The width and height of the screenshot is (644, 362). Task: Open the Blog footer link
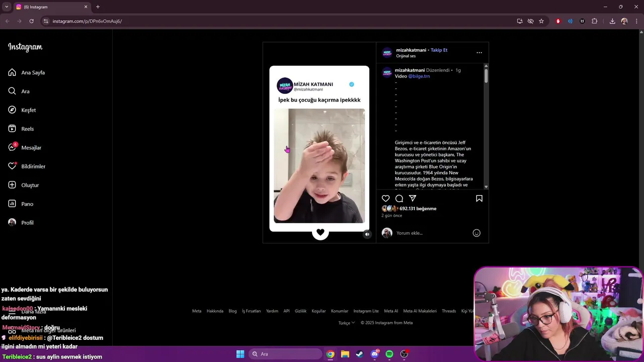(x=232, y=311)
